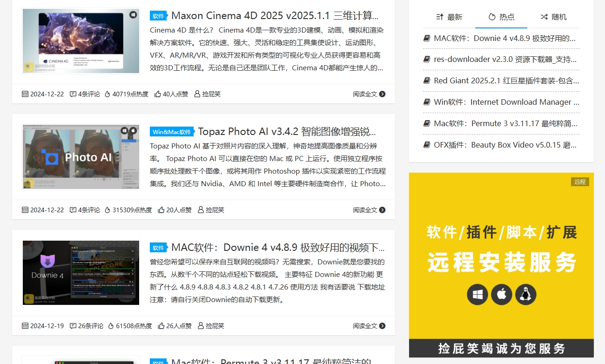This screenshot has width=605, height=364.
Task: Click 阅读全文 for the Downie 4 article
Action: click(365, 326)
